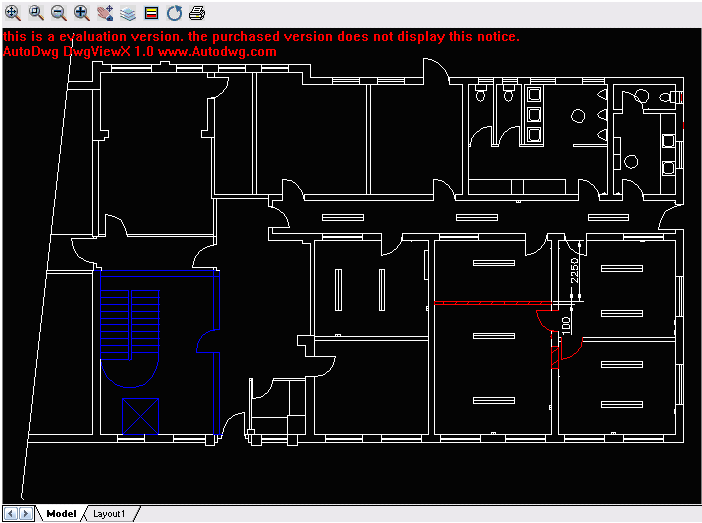
Task: Click the left tab scroll arrow
Action: [x=11, y=514]
